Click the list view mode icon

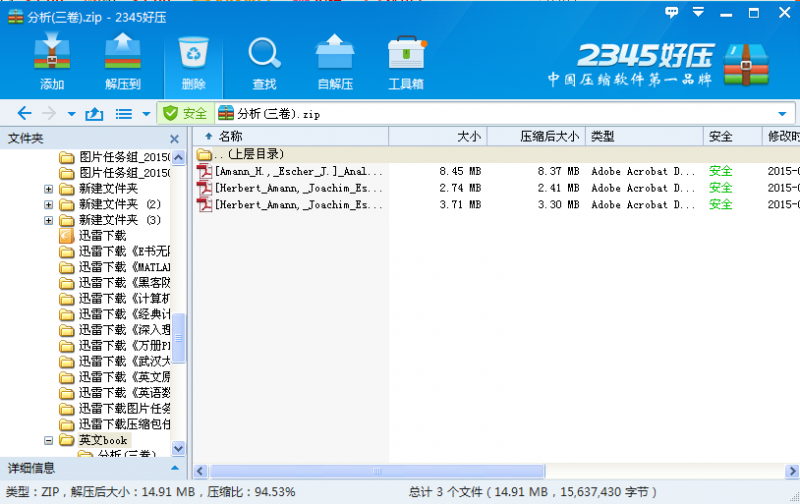click(123, 114)
